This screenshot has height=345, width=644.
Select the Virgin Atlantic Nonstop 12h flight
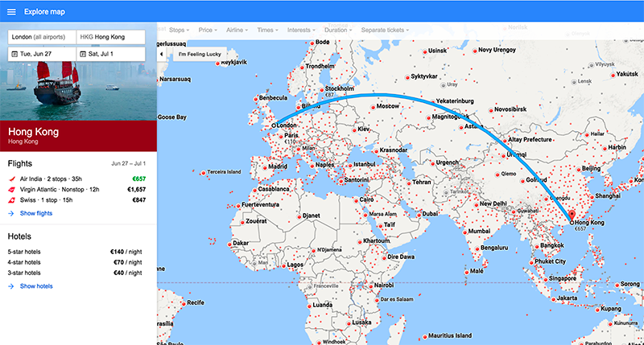76,190
